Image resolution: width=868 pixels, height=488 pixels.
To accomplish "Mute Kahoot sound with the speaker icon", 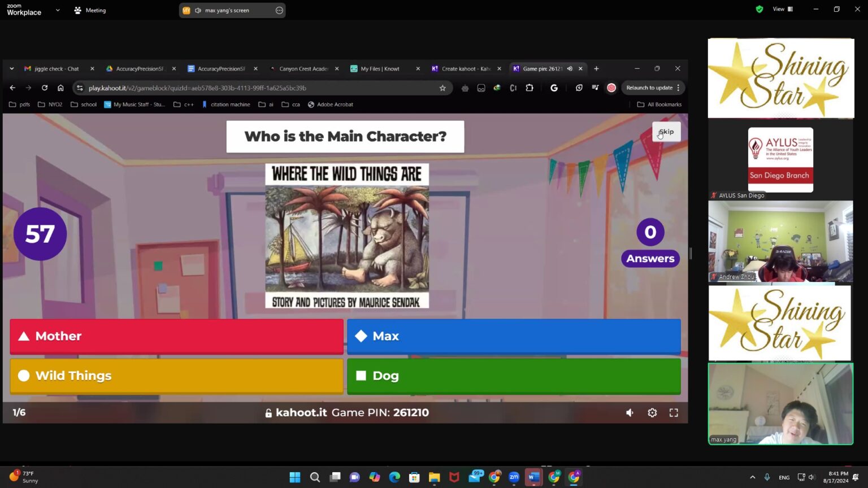I will [x=630, y=413].
